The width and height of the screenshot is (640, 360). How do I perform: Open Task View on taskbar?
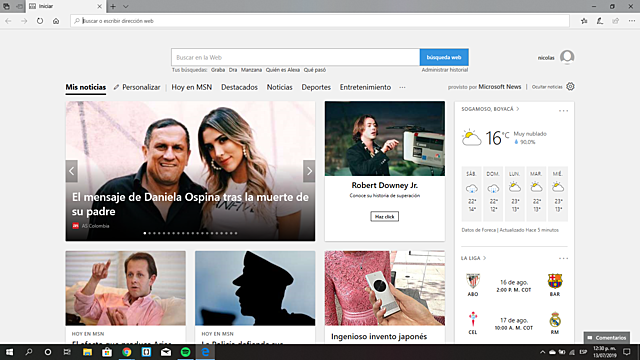click(x=67, y=352)
